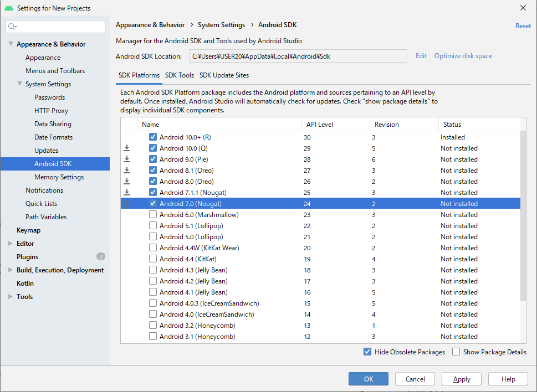Uncheck Android 8.1 (Oreo) platform
This screenshot has height=392, width=537.
pyautogui.click(x=153, y=170)
